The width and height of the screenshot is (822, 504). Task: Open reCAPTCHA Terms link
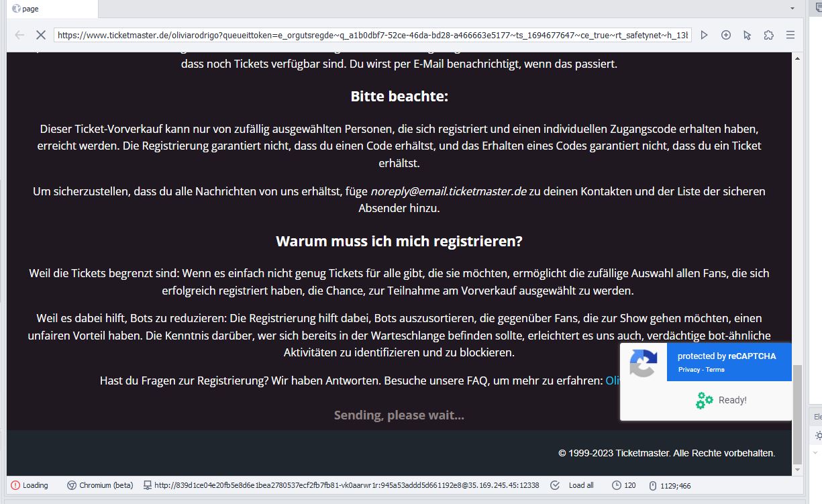[715, 370]
